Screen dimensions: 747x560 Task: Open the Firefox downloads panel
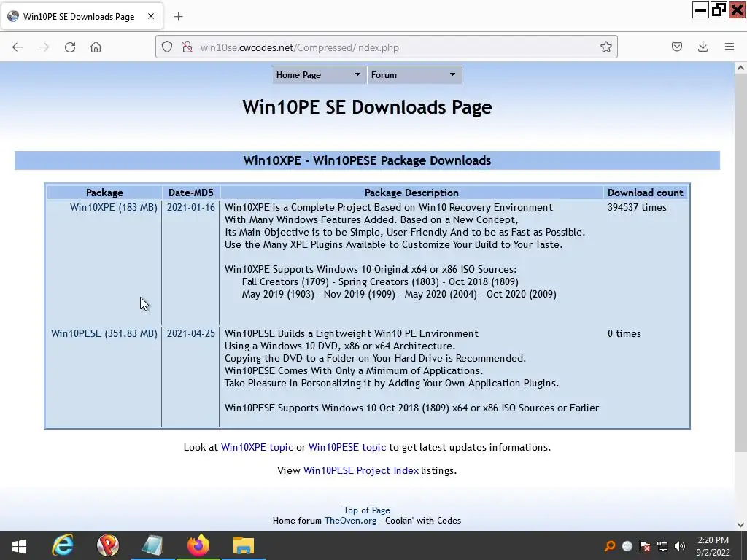703,47
